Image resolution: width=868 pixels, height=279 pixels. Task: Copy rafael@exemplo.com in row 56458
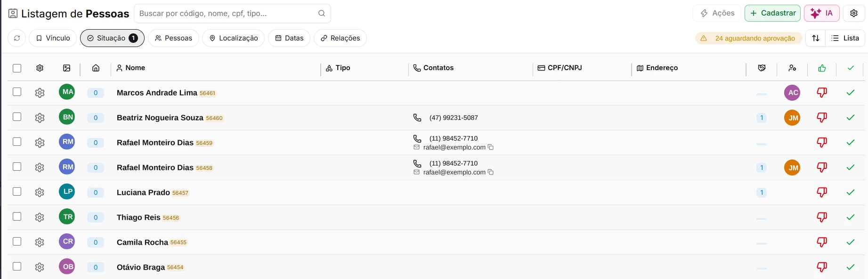coord(491,172)
